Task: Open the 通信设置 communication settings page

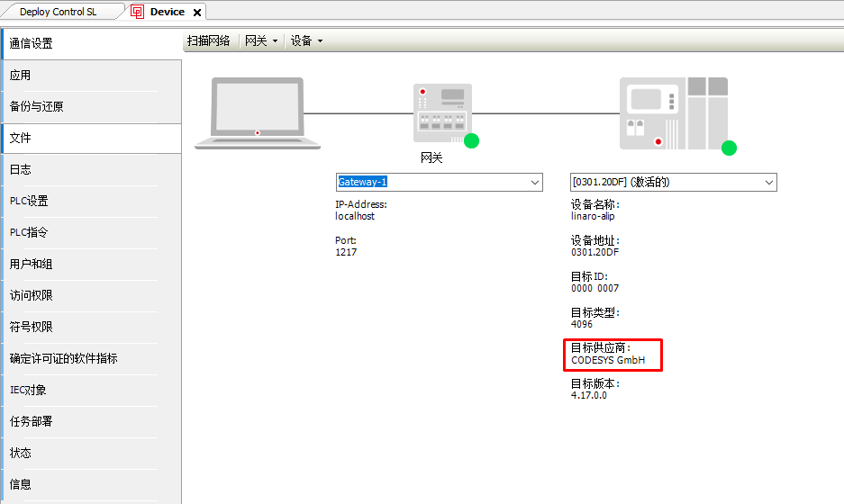Action: pos(92,43)
